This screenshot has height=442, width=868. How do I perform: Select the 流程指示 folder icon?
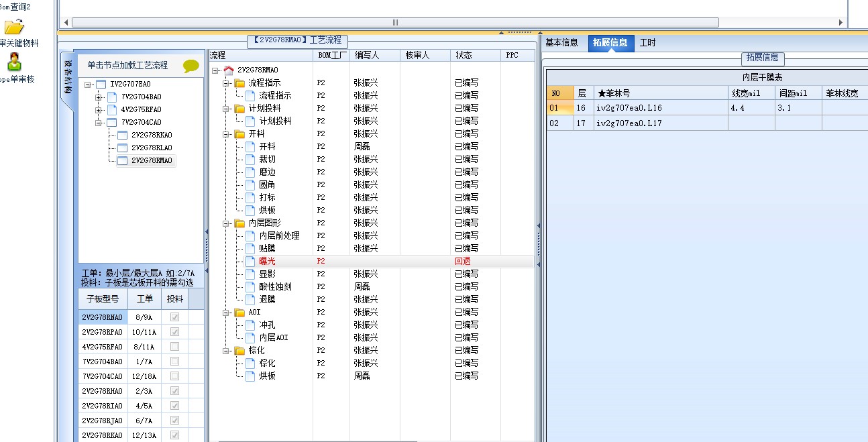[x=239, y=82]
